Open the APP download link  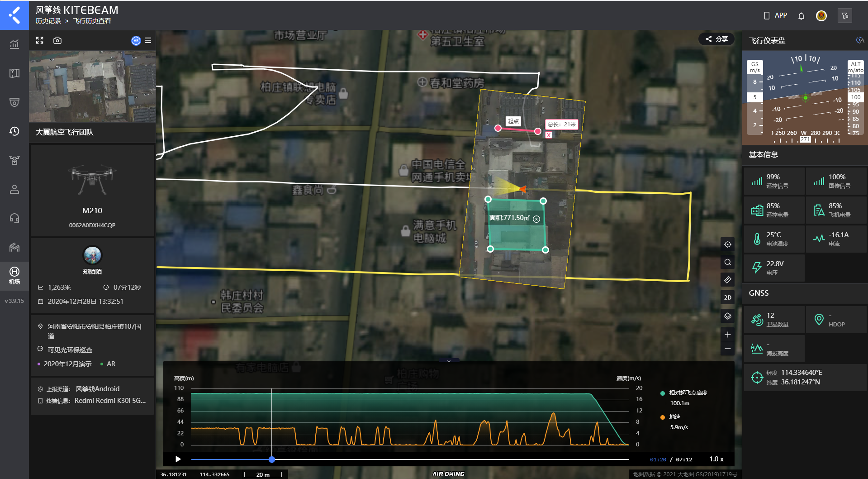(x=775, y=15)
